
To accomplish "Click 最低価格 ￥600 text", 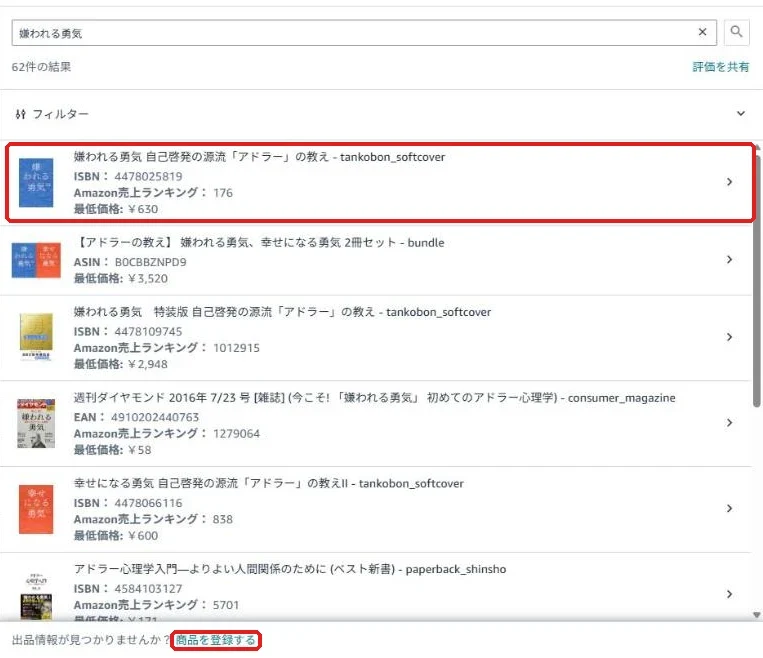I will 116,535.
